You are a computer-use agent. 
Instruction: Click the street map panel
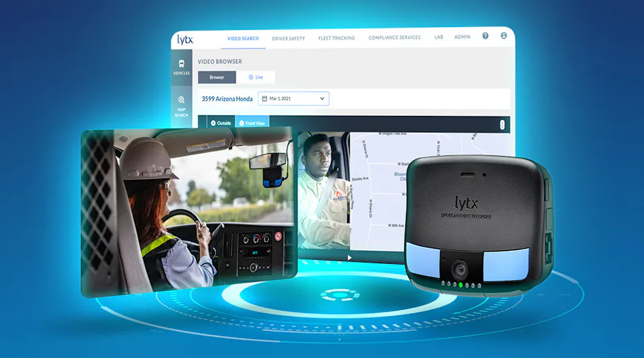tap(380, 191)
